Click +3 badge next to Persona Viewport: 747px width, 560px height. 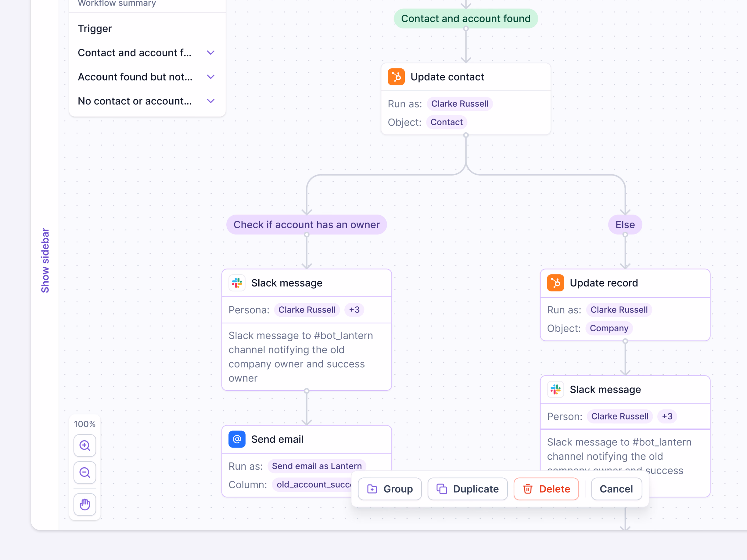354,310
